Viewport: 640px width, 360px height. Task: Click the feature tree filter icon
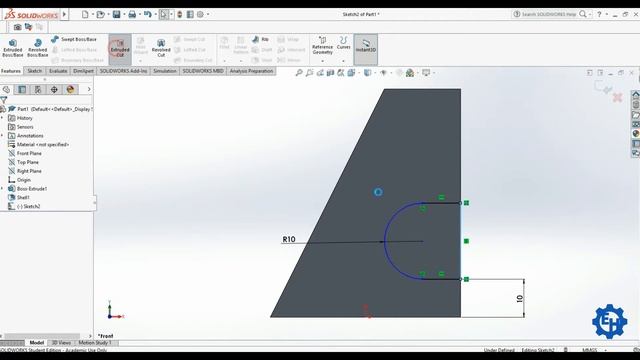click(4, 100)
